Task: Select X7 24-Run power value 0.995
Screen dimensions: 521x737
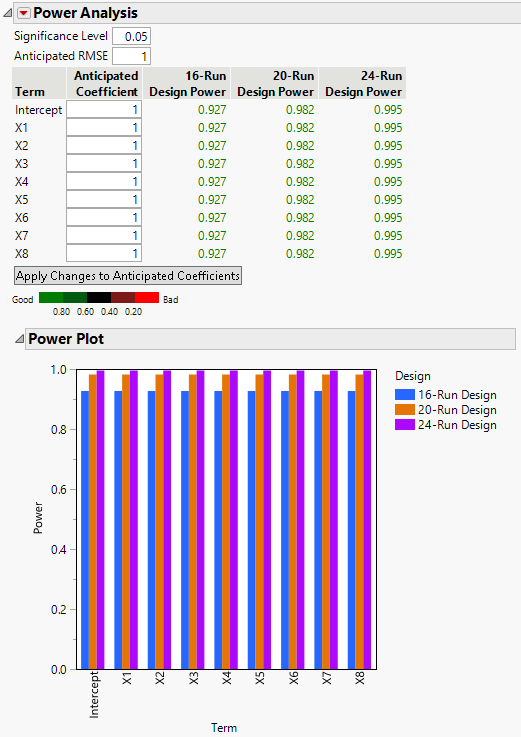Action: 388,235
